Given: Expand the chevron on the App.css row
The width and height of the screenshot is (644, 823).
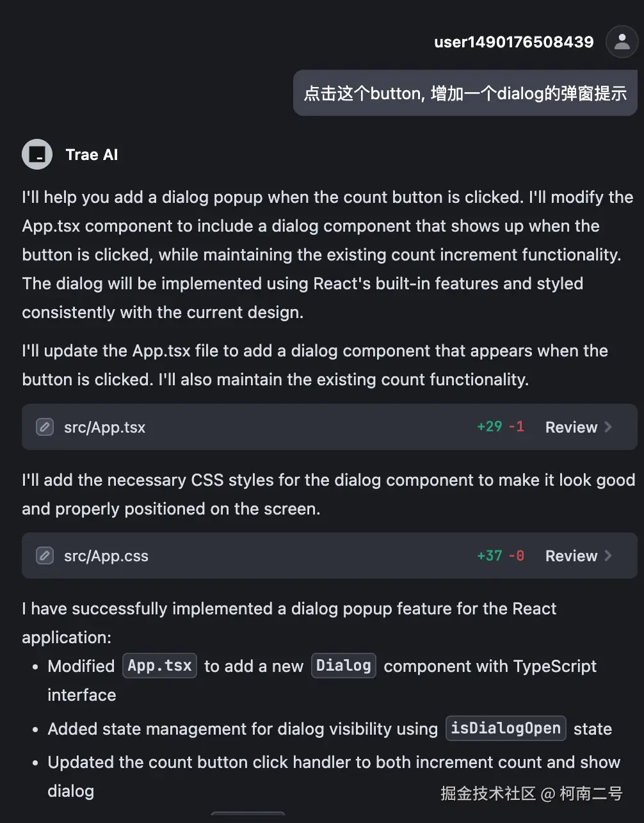Looking at the screenshot, I should [x=608, y=555].
